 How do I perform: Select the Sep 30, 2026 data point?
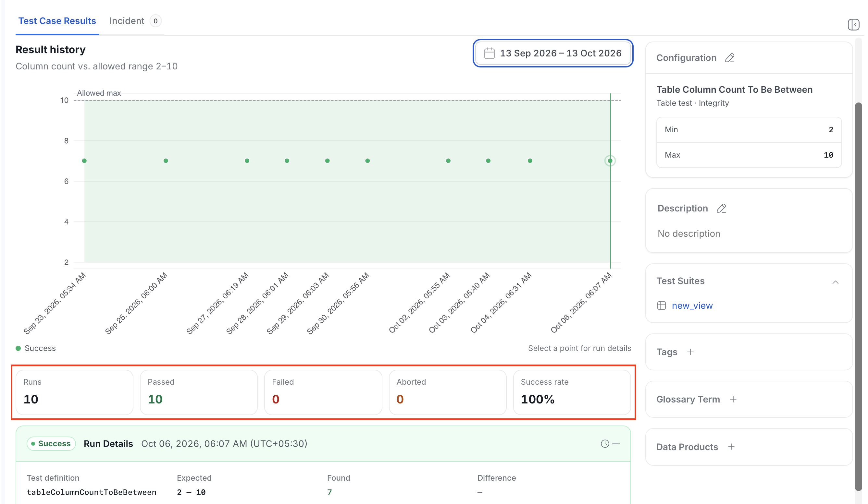(x=367, y=161)
